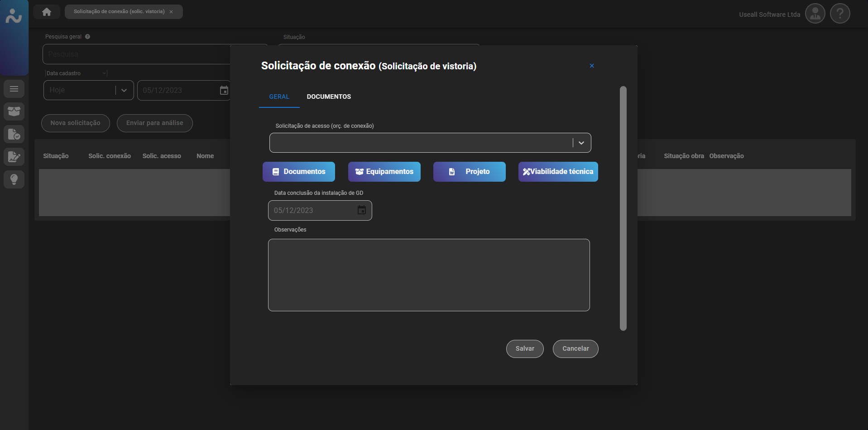Image resolution: width=868 pixels, height=430 pixels.
Task: Expand the Data cadastro filter selector
Action: coord(104,73)
